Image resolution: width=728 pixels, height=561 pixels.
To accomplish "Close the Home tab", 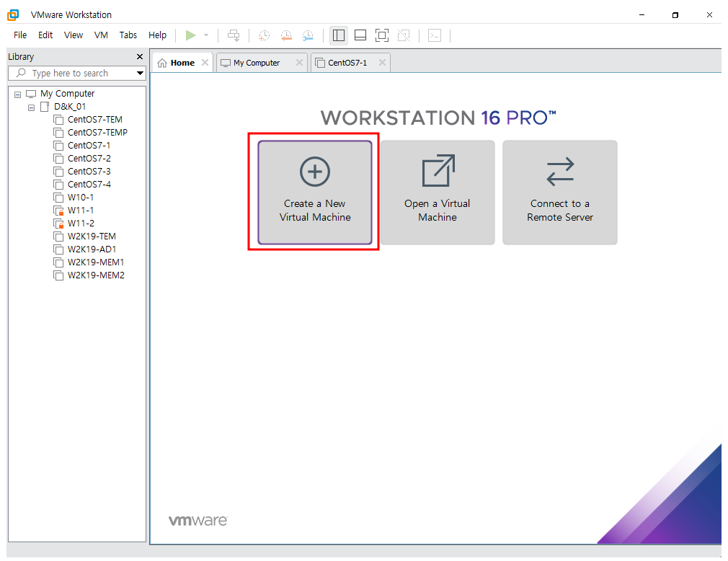I will [x=205, y=62].
